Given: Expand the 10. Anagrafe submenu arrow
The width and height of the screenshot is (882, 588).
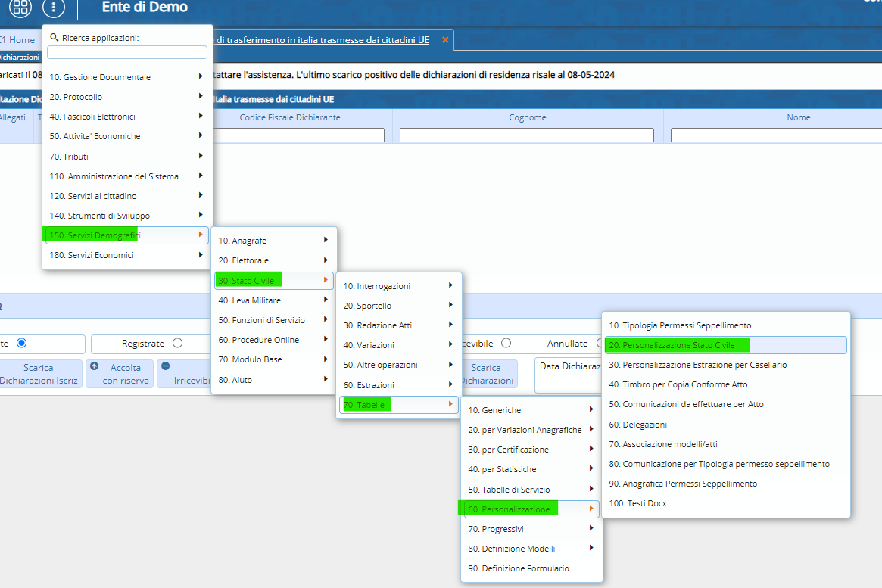Looking at the screenshot, I should click(x=326, y=240).
